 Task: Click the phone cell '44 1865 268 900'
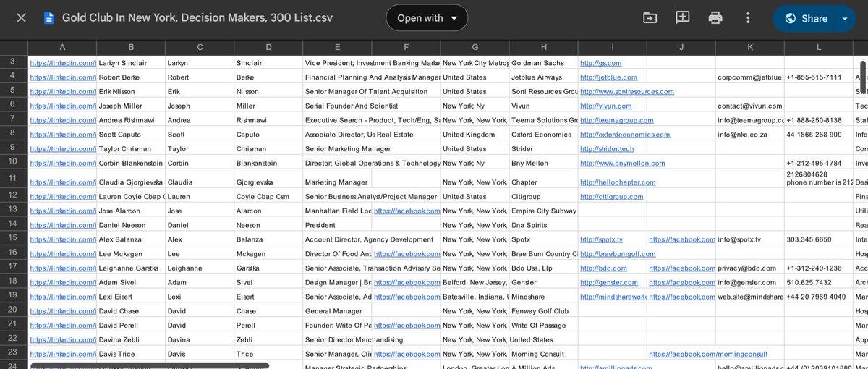click(819, 135)
